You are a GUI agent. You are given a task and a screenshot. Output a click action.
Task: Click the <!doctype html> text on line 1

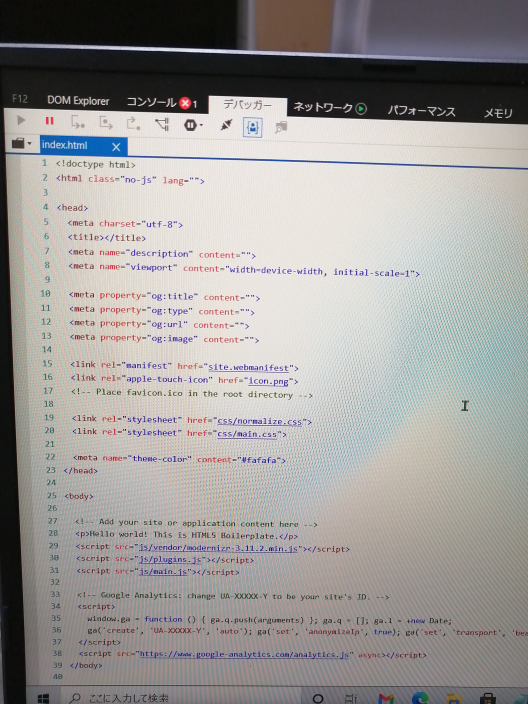pos(95,164)
